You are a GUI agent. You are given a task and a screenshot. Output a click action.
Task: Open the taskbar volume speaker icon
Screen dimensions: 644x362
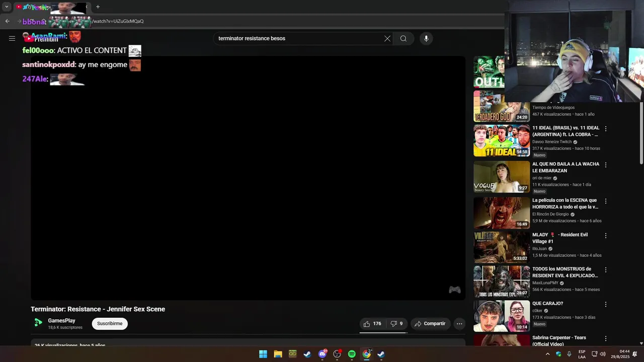(603, 354)
